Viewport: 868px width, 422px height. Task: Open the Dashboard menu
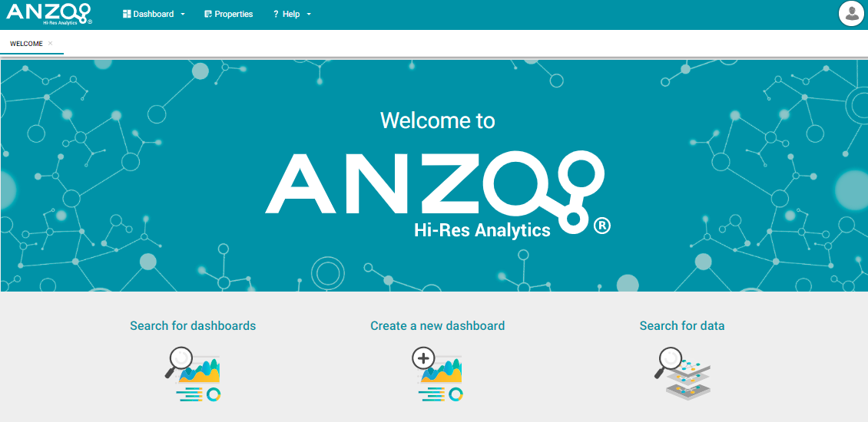click(154, 15)
